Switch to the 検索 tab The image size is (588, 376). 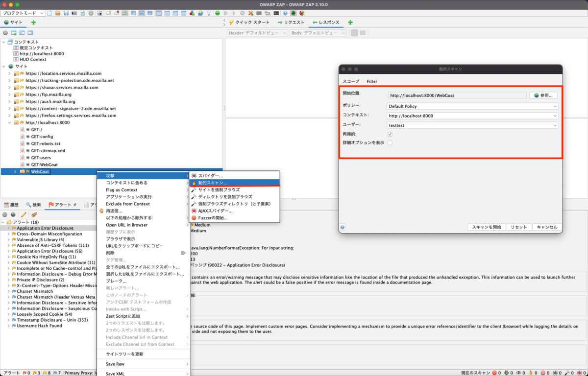click(33, 205)
